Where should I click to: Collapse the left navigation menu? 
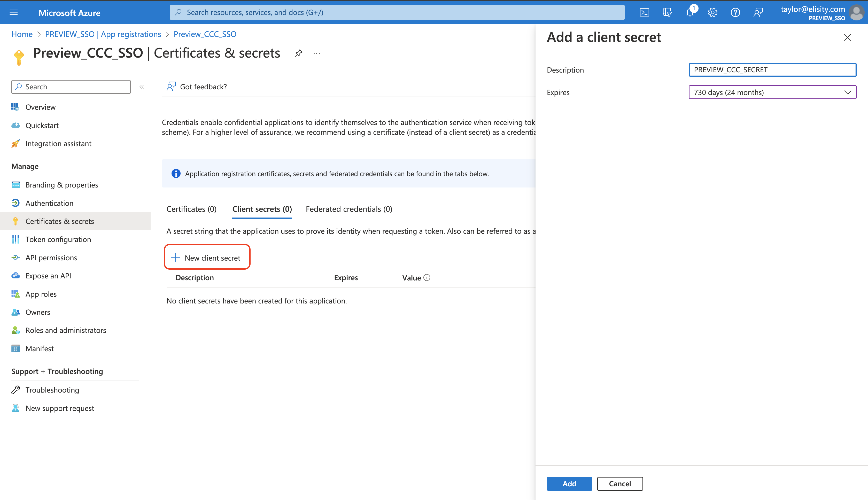(x=142, y=87)
